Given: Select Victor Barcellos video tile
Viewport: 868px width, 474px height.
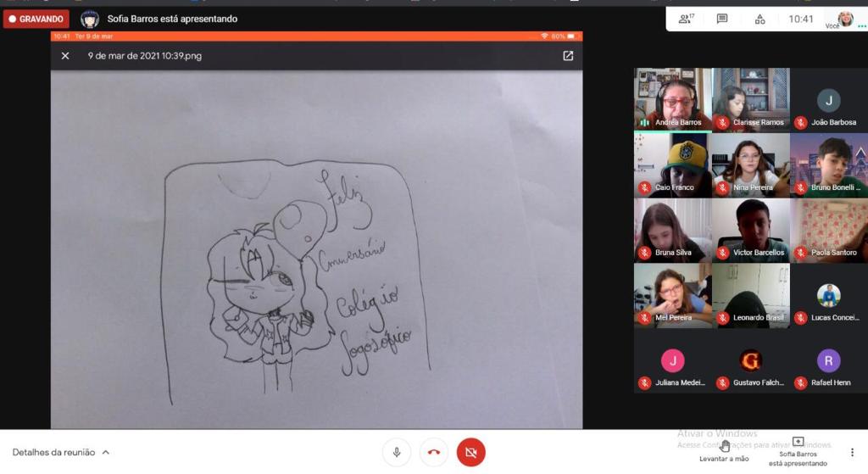Looking at the screenshot, I should coord(751,231).
